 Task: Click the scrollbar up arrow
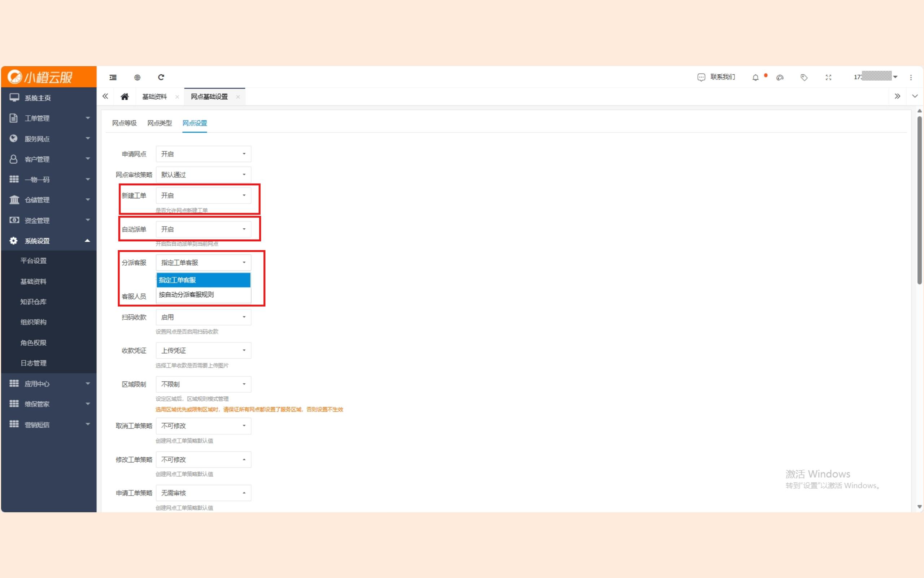919,111
